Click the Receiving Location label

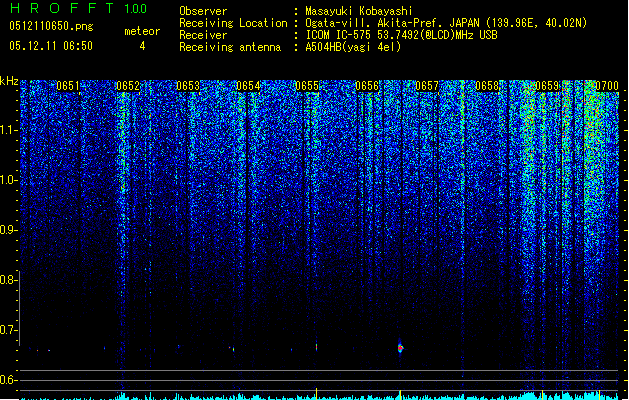pyautogui.click(x=233, y=23)
